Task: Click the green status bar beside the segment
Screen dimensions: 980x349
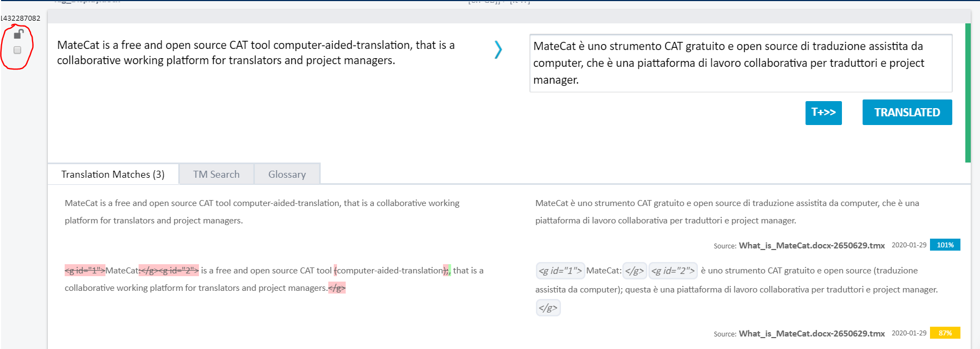Action: (967, 92)
